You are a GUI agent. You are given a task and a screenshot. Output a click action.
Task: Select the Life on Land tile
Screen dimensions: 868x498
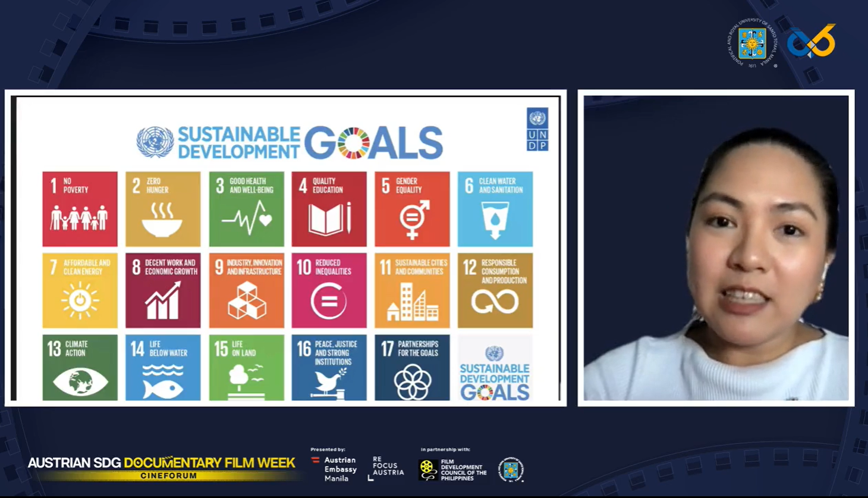[246, 368]
